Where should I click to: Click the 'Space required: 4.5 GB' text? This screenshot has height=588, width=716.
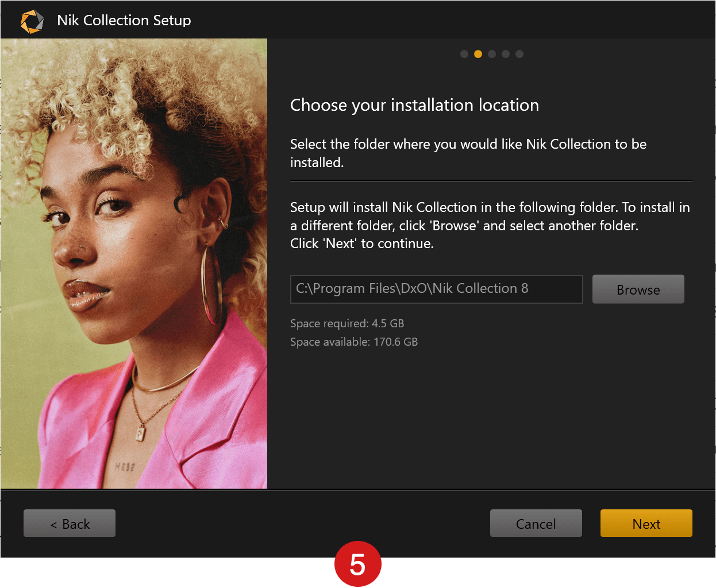tap(347, 323)
